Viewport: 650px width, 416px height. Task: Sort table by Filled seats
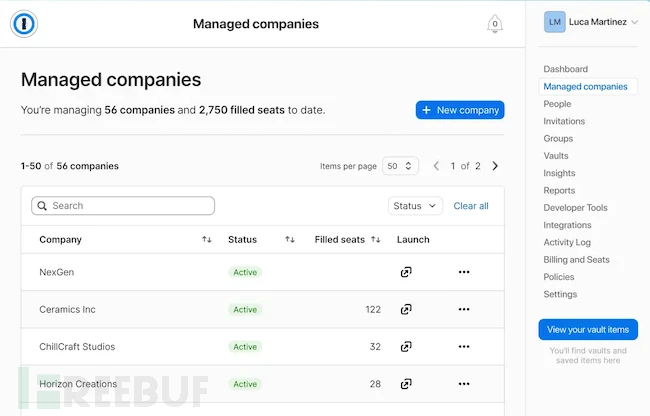point(376,240)
